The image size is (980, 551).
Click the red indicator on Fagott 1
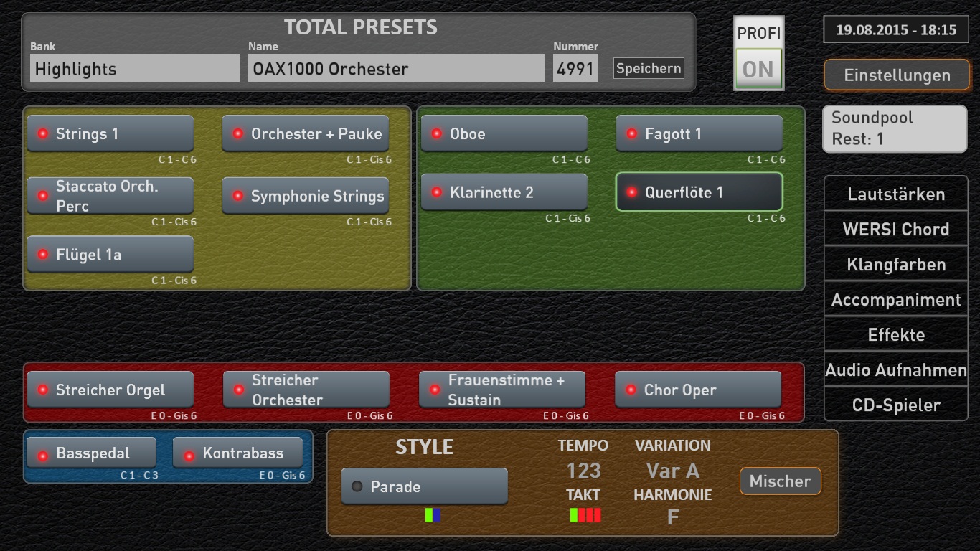pos(631,133)
